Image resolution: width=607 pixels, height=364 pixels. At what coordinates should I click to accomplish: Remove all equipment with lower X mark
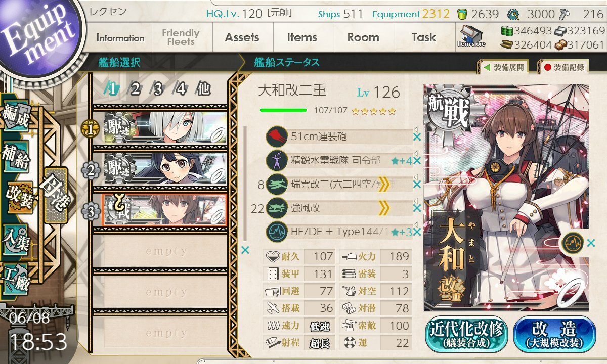(245, 250)
